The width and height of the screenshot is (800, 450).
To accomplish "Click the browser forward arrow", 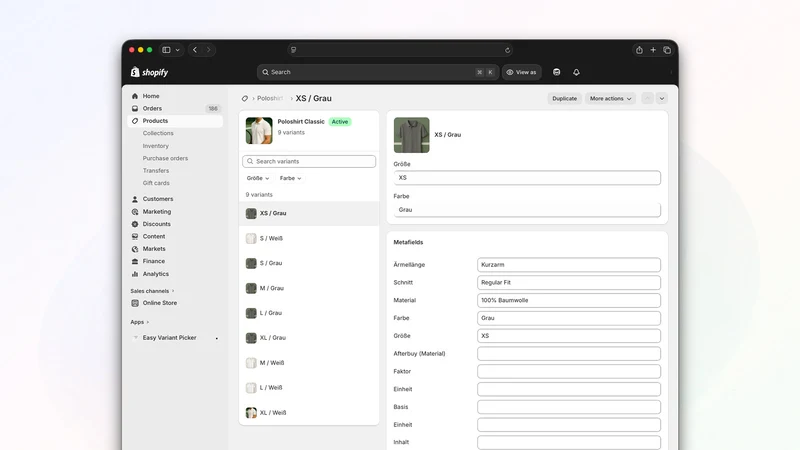I will click(x=209, y=50).
